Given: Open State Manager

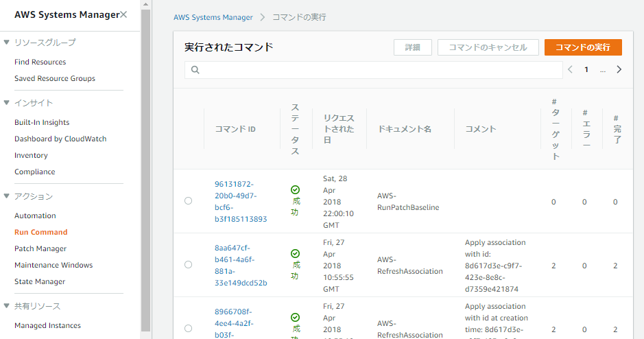Looking at the screenshot, I should (x=40, y=281).
